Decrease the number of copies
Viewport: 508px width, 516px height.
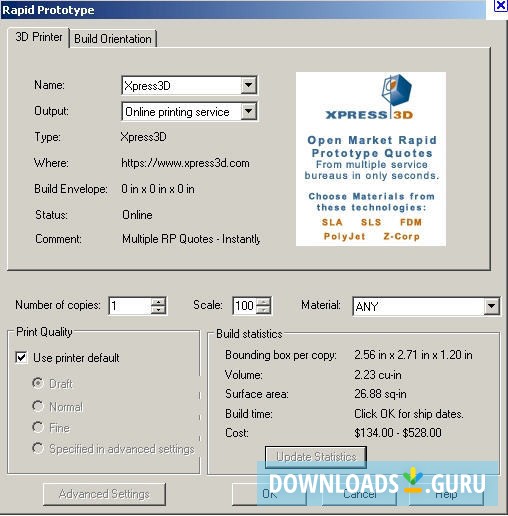[158, 310]
